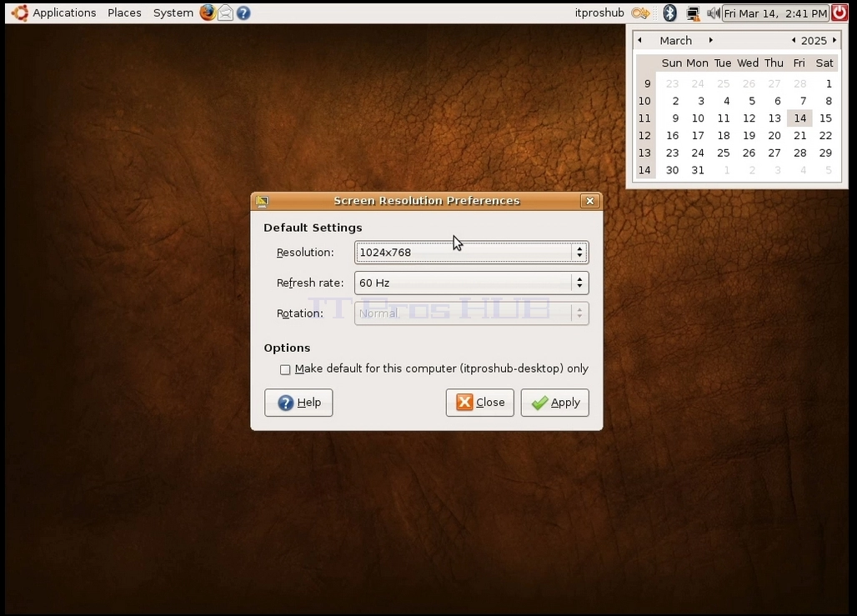This screenshot has height=616, width=857.
Task: Open the help question-mark panel icon
Action: (243, 13)
